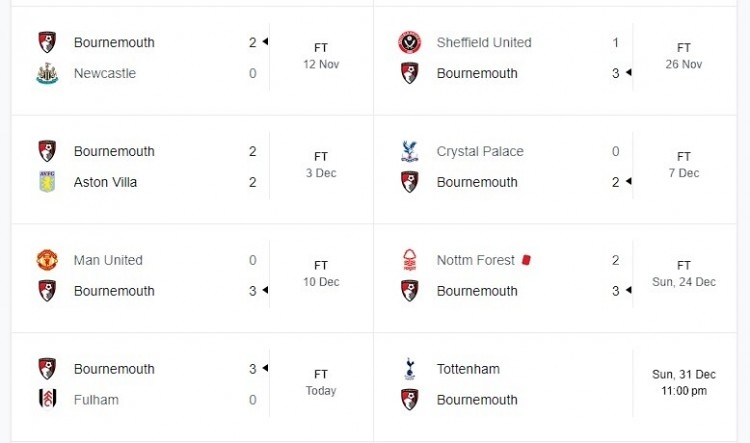Open the upcoming Tottenham fixture on 31 Dec

(x=555, y=387)
